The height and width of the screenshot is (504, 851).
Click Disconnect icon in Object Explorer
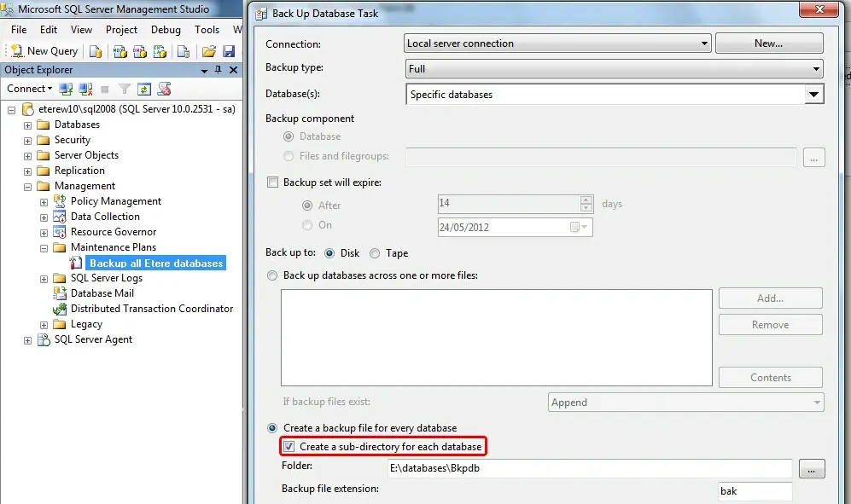point(85,89)
